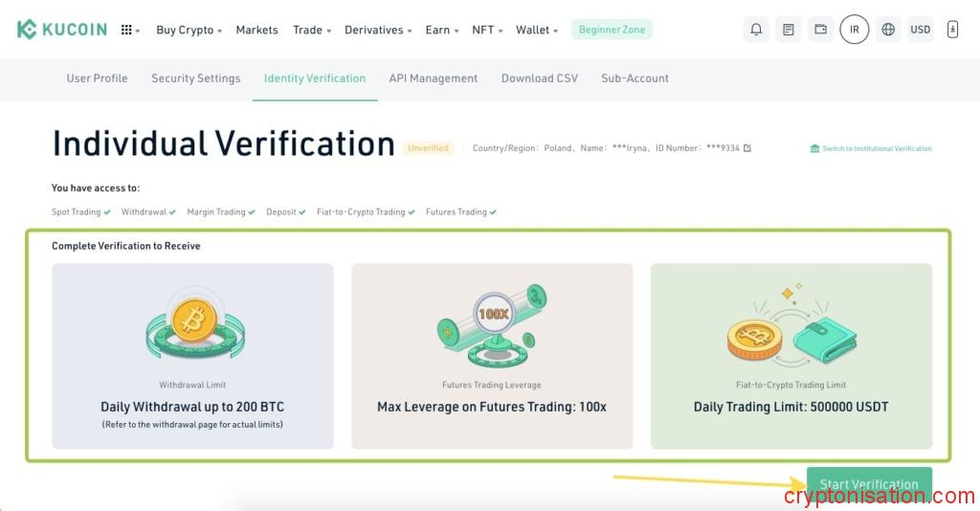Open the grid apps menu
Screen dimensions: 980x511
pos(127,30)
